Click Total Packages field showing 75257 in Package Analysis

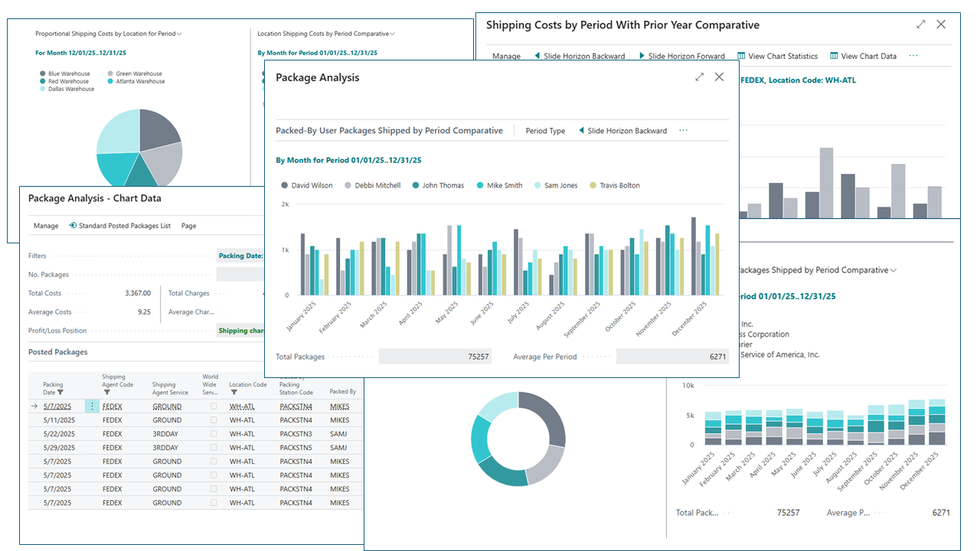click(x=435, y=357)
